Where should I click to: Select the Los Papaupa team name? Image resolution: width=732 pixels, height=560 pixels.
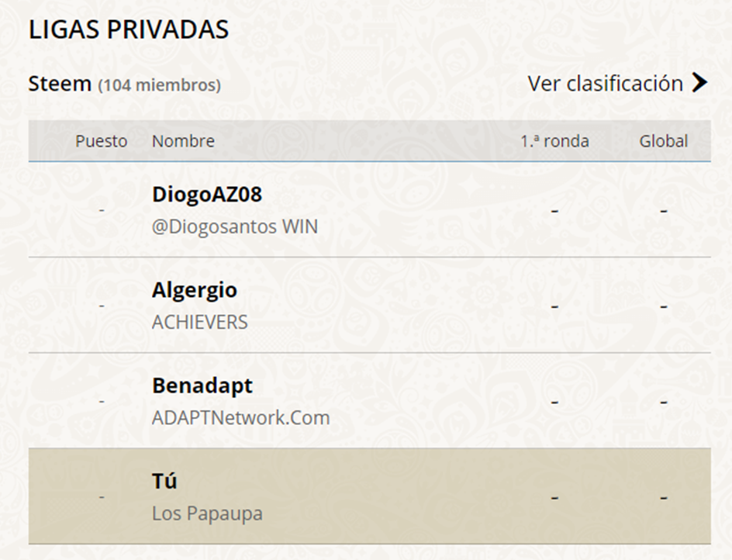click(207, 513)
